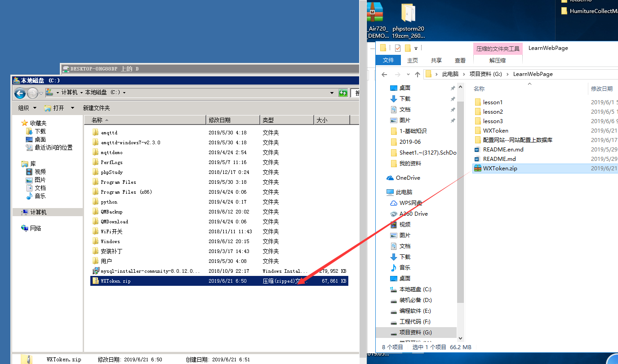The height and width of the screenshot is (364, 618).
Task: Expand recent locations dropdown next to forward arrow
Action: click(408, 75)
